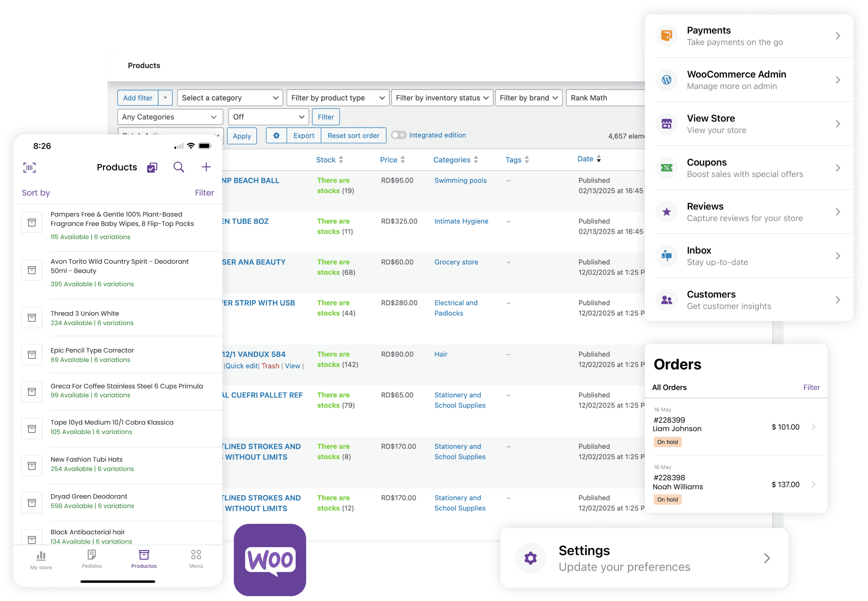Click the Payments card icon

667,36
